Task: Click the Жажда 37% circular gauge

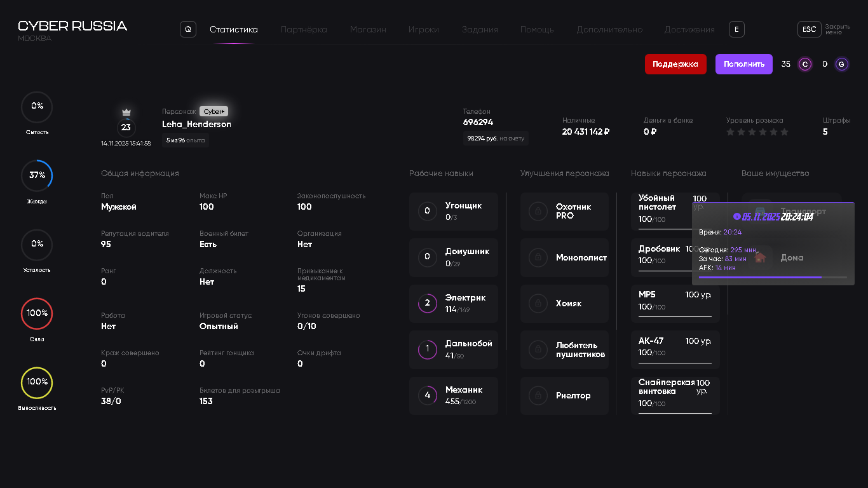Action: coord(37,175)
